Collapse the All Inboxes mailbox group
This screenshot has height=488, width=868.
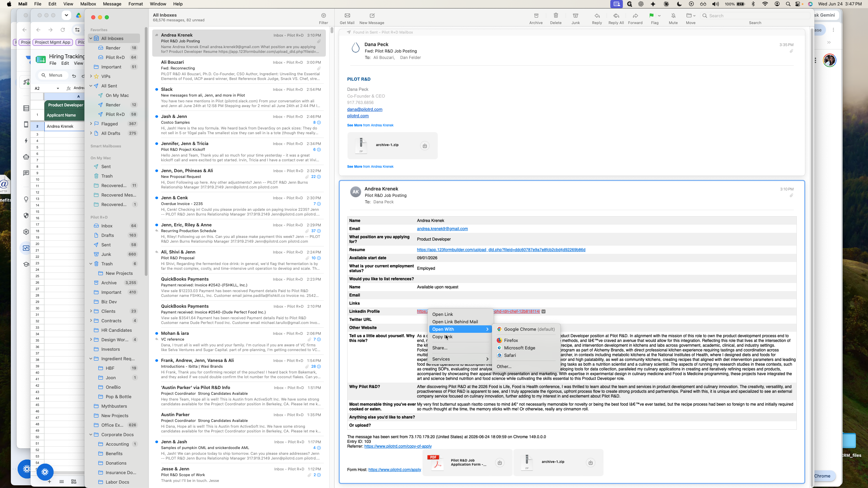click(x=91, y=38)
